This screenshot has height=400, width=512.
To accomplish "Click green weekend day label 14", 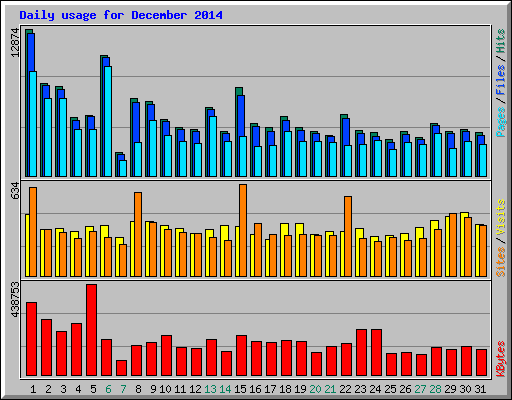I will 225,389.
